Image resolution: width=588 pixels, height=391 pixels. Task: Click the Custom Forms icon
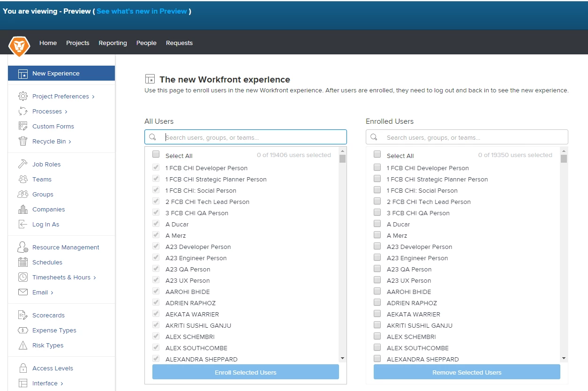(x=23, y=126)
